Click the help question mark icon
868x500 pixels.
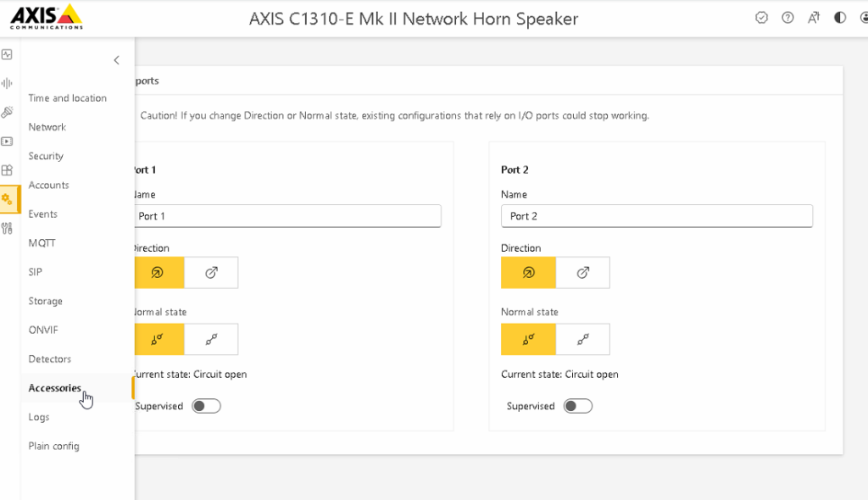(787, 18)
